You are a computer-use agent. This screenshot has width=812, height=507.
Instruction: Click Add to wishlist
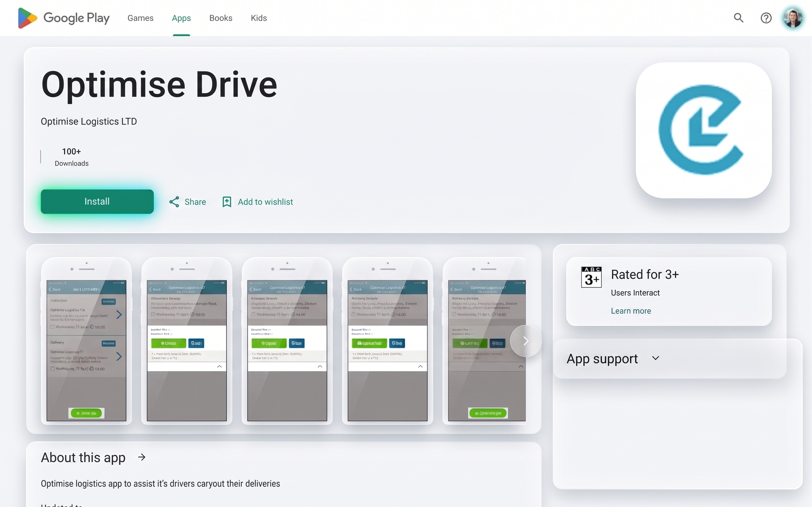pos(265,202)
